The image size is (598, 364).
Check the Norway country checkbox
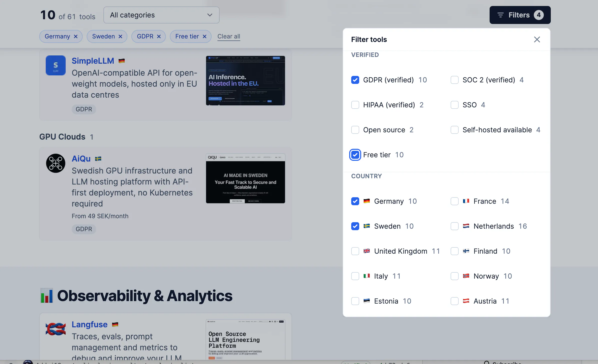455,276
